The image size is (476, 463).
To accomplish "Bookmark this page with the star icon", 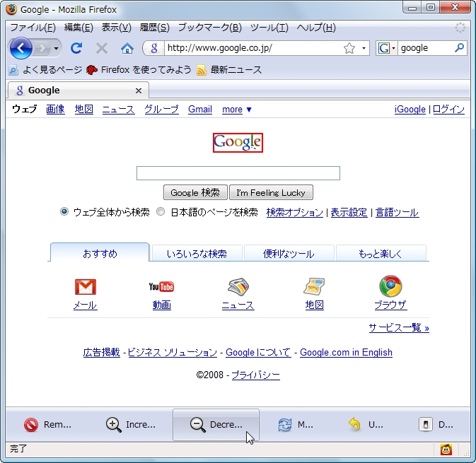I will (349, 48).
